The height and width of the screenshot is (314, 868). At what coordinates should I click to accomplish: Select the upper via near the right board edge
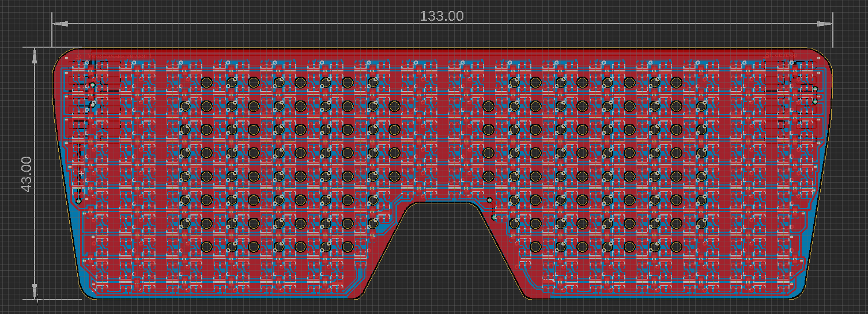coord(815,89)
